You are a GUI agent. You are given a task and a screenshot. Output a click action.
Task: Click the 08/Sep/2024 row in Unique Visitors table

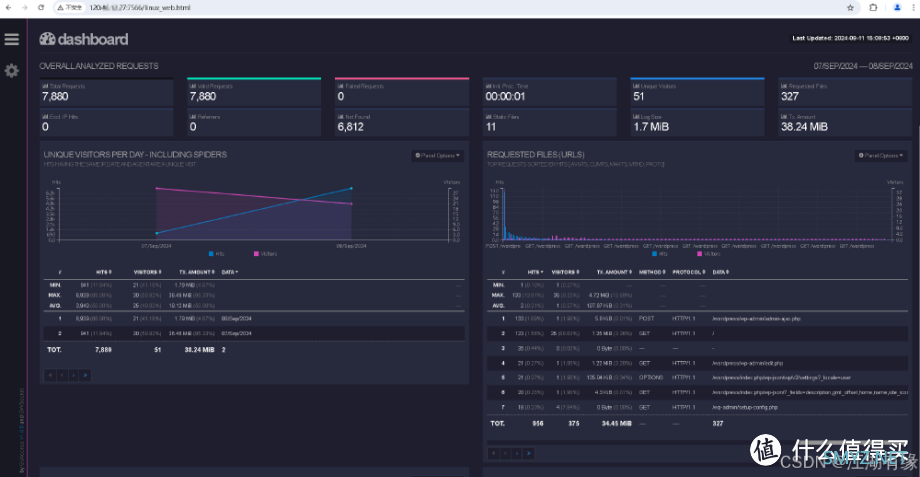(x=254, y=319)
